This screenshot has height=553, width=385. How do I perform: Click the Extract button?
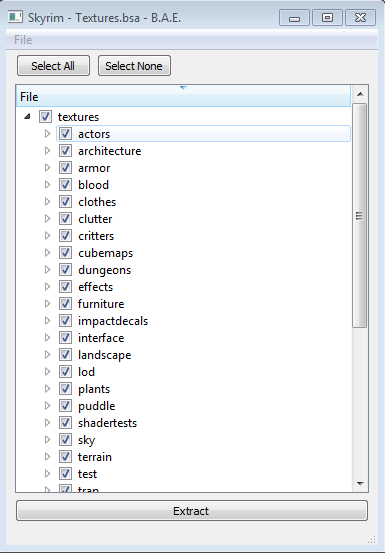click(x=192, y=511)
